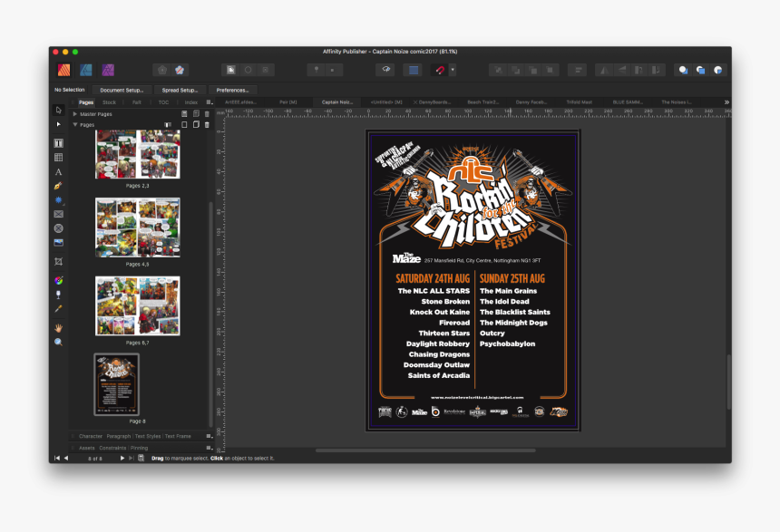Delete master using Master Pages trash icon
Viewport: 780px width, 532px height.
click(207, 114)
